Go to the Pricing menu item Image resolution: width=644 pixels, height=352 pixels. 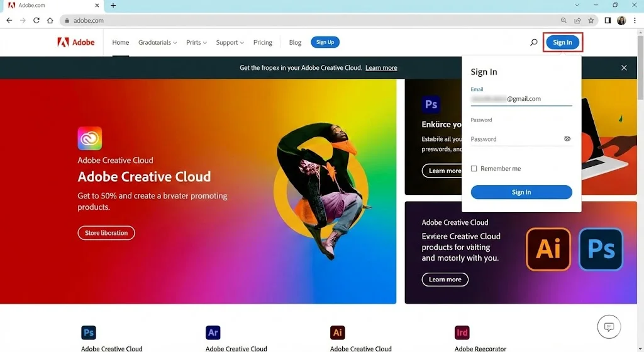tap(262, 42)
